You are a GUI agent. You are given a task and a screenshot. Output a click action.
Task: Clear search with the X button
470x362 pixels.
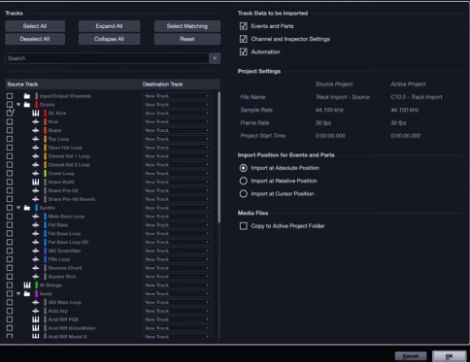[x=215, y=58]
